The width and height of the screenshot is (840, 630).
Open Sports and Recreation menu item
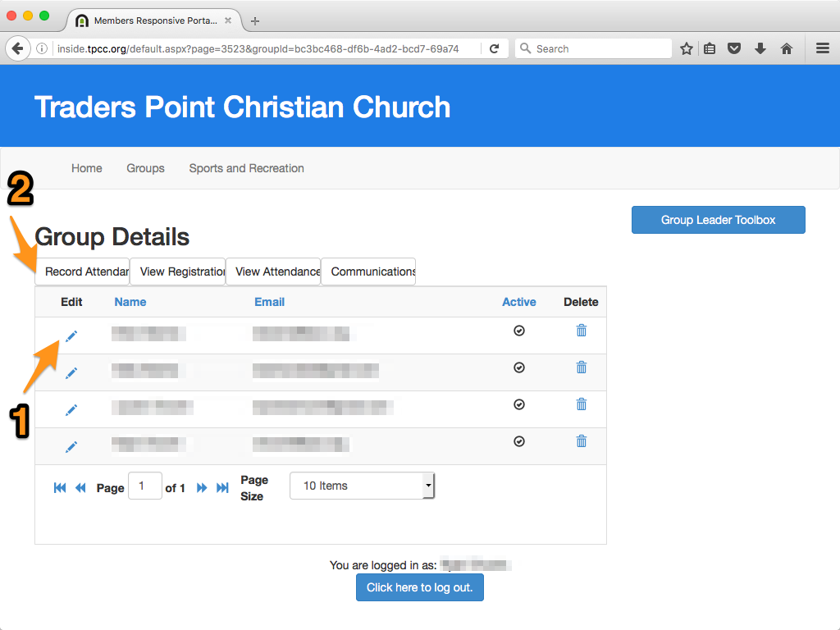[246, 168]
